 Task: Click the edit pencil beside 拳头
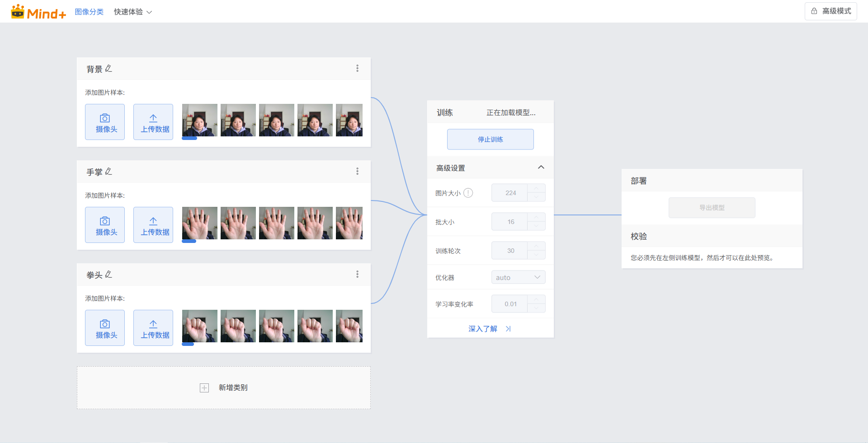coord(108,275)
